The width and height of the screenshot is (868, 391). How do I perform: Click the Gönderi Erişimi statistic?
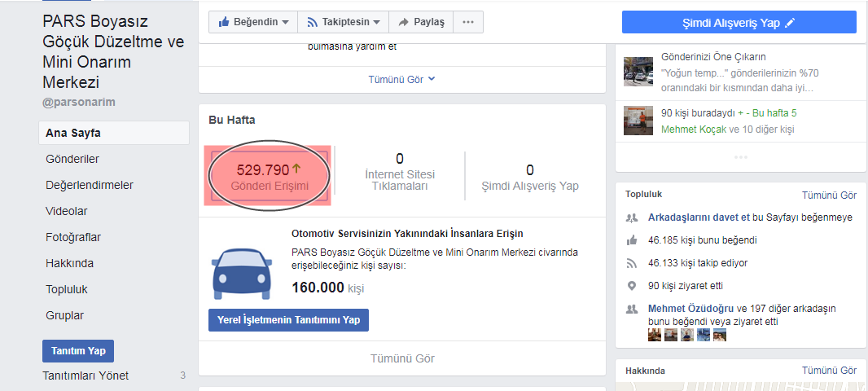click(x=270, y=178)
